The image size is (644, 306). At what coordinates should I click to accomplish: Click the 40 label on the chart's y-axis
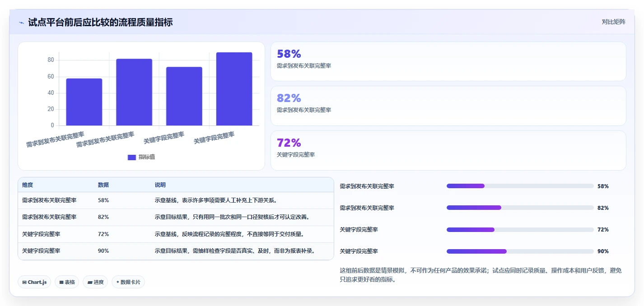tap(51, 93)
